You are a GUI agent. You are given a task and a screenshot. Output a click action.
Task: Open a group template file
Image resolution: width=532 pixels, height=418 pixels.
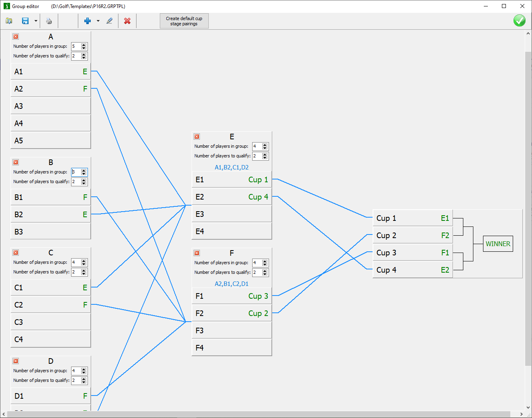9,21
